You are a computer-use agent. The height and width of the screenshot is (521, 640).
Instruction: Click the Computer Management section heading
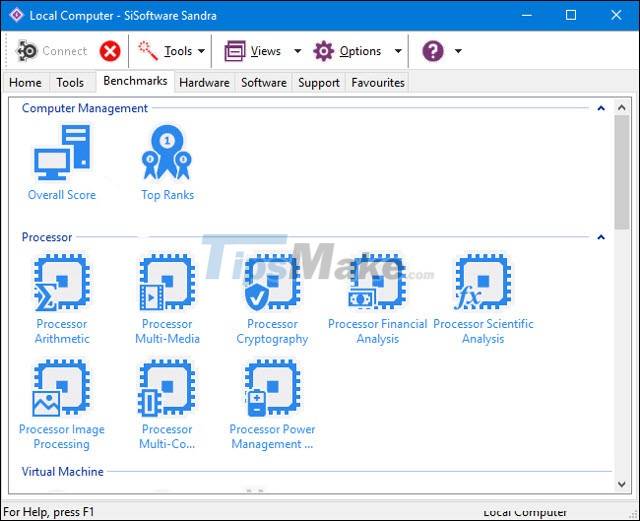pyautogui.click(x=84, y=108)
